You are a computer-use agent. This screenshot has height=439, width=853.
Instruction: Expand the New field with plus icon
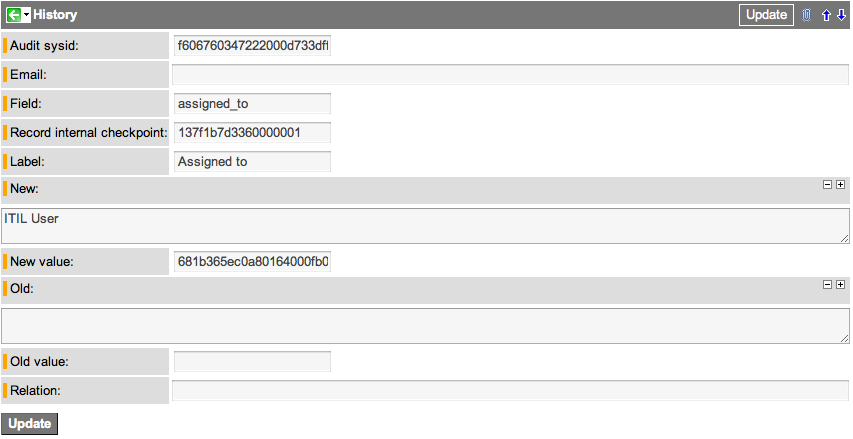pos(840,185)
